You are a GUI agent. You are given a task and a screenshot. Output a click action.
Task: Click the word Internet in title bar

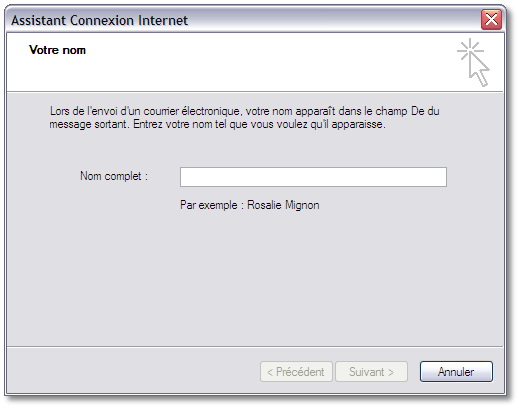click(163, 20)
